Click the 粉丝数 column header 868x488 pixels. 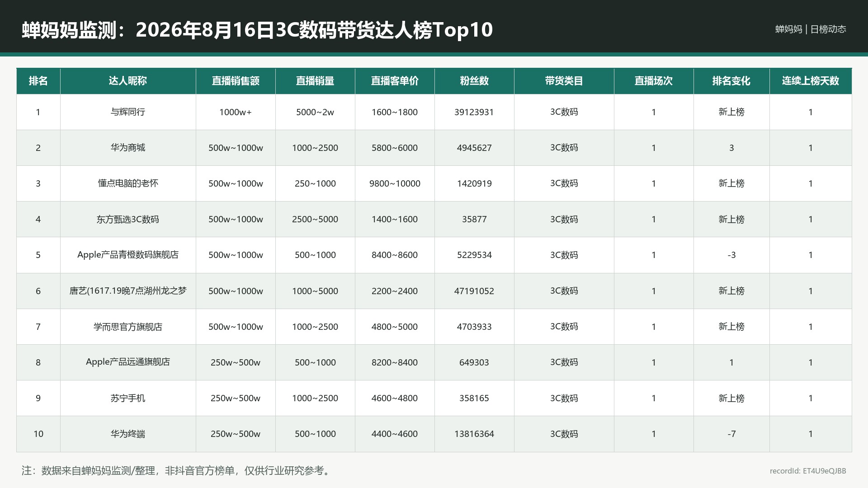[x=474, y=81]
